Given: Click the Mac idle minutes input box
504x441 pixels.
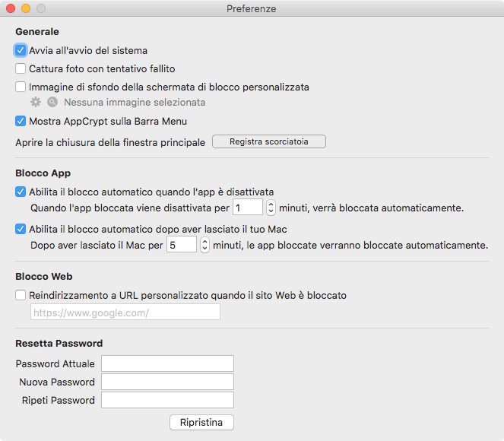Looking at the screenshot, I should click(181, 245).
